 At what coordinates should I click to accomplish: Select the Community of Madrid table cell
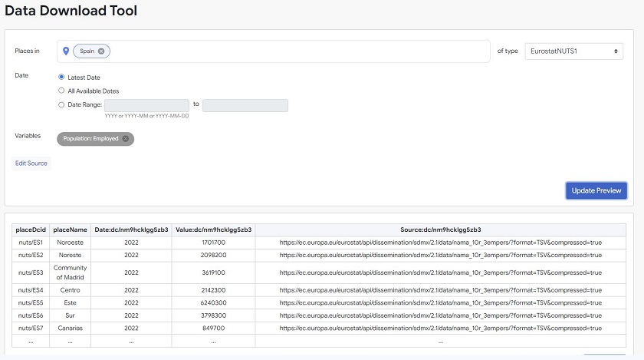pyautogui.click(x=70, y=272)
